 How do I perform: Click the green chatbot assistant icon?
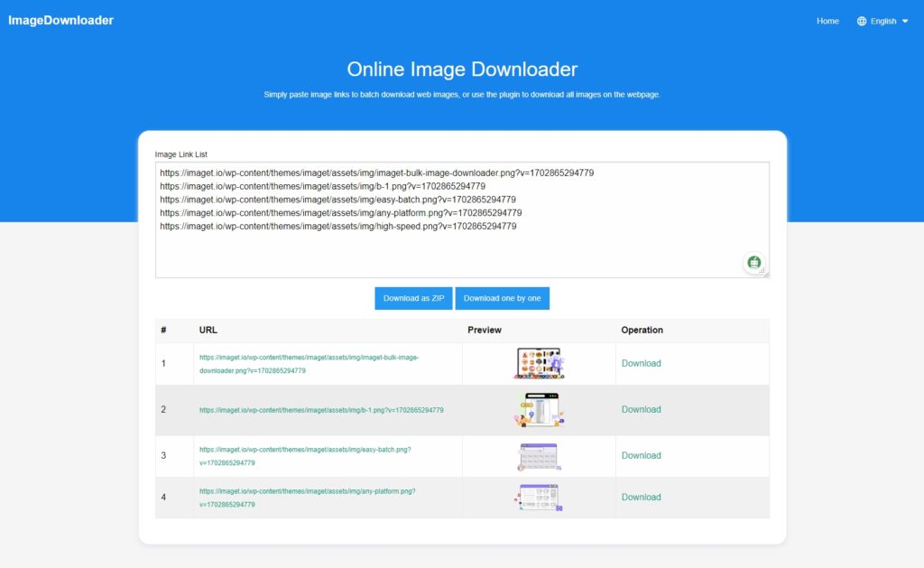[x=753, y=263]
